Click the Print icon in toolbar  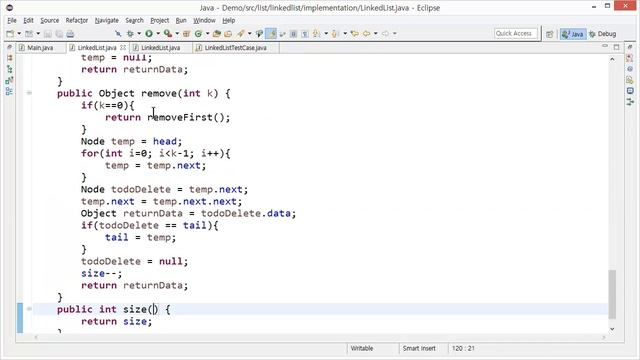70,33
